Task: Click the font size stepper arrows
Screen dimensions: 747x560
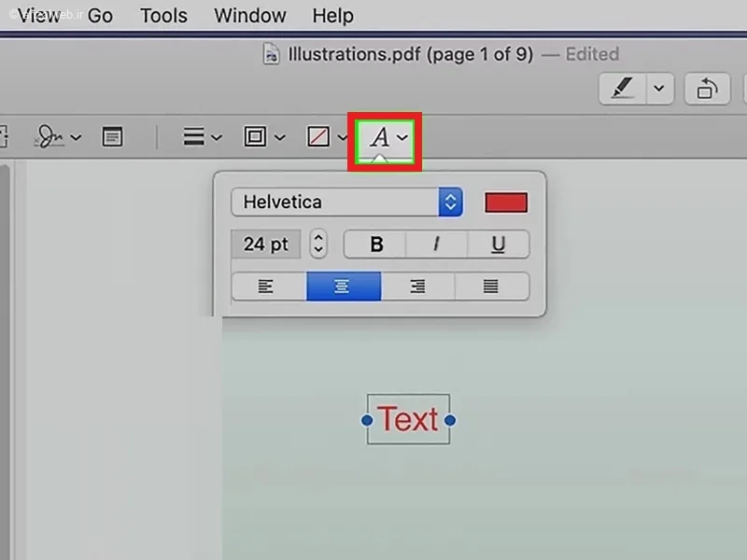Action: (x=318, y=245)
